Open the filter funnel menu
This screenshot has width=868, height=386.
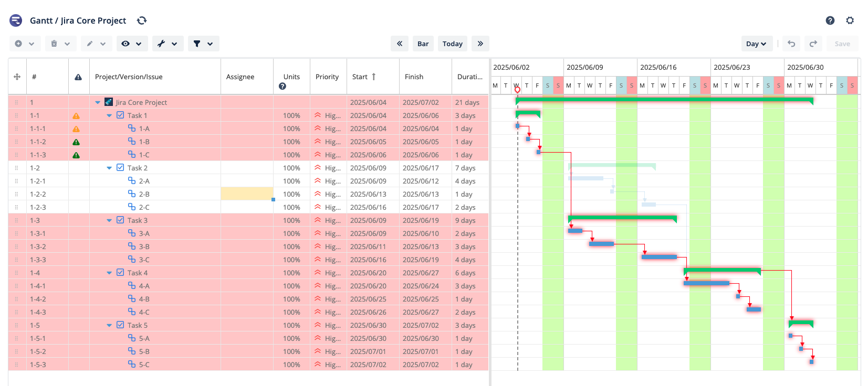[x=203, y=44]
